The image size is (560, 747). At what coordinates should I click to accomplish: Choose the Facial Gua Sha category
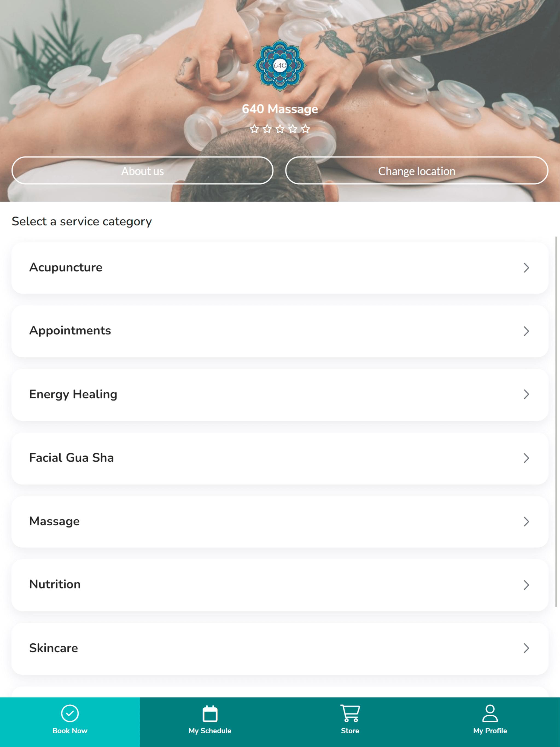tap(280, 458)
